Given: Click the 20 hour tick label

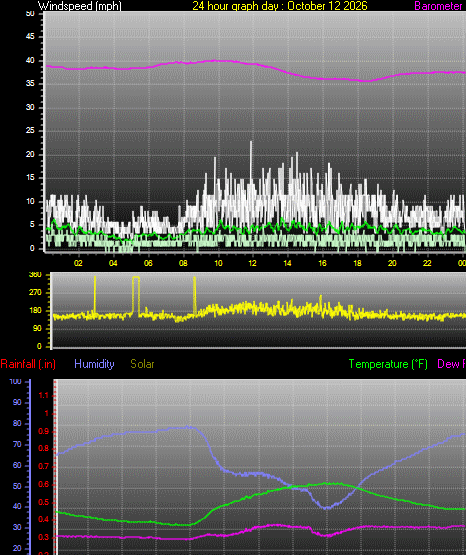Looking at the screenshot, I should click(x=392, y=263).
